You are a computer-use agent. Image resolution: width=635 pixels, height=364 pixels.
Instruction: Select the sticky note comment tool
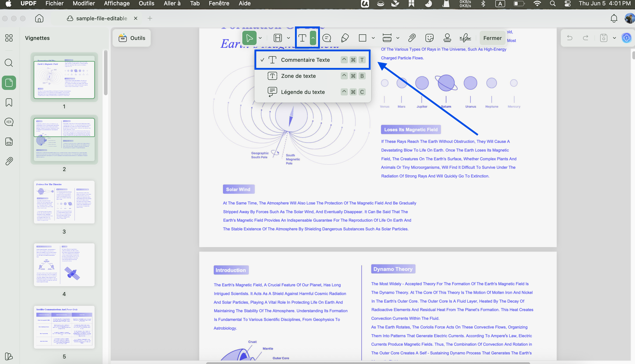[x=327, y=38]
